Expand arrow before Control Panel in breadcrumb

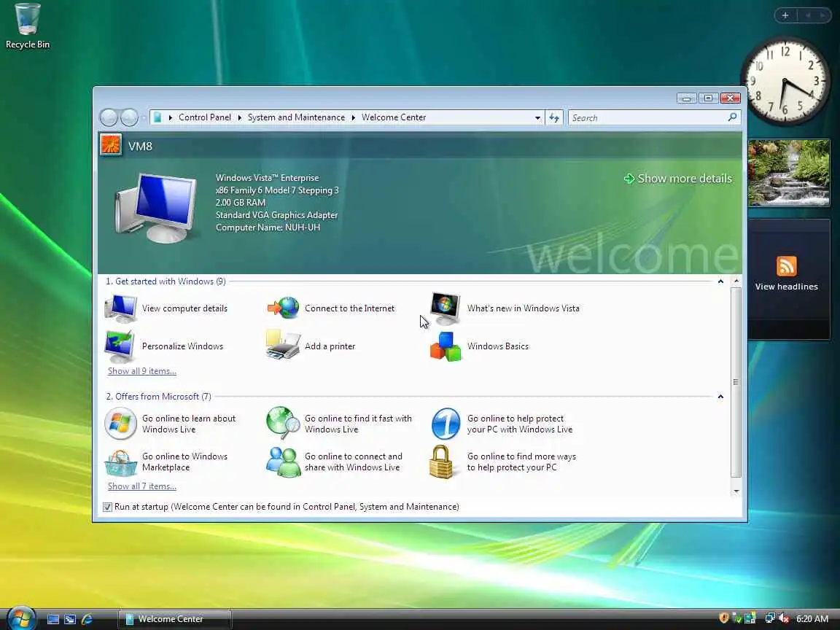click(x=171, y=117)
